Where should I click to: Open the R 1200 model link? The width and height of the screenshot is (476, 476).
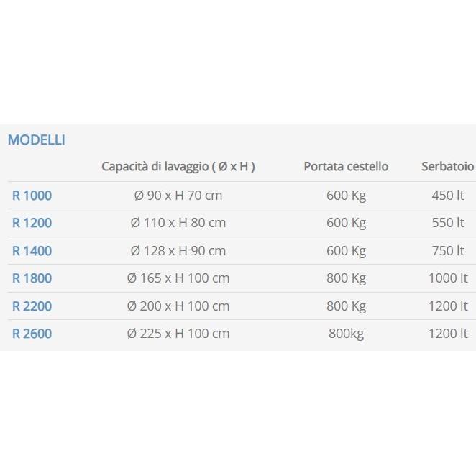32,223
